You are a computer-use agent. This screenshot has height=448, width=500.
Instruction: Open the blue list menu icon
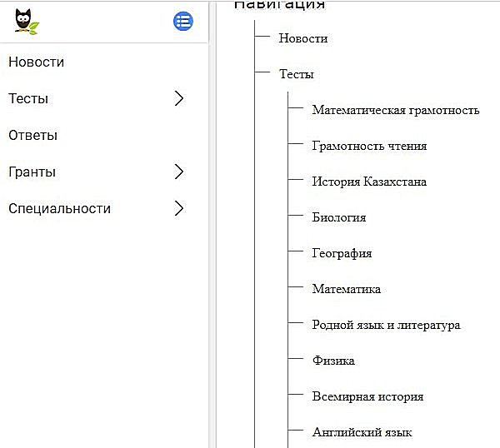pyautogui.click(x=183, y=22)
